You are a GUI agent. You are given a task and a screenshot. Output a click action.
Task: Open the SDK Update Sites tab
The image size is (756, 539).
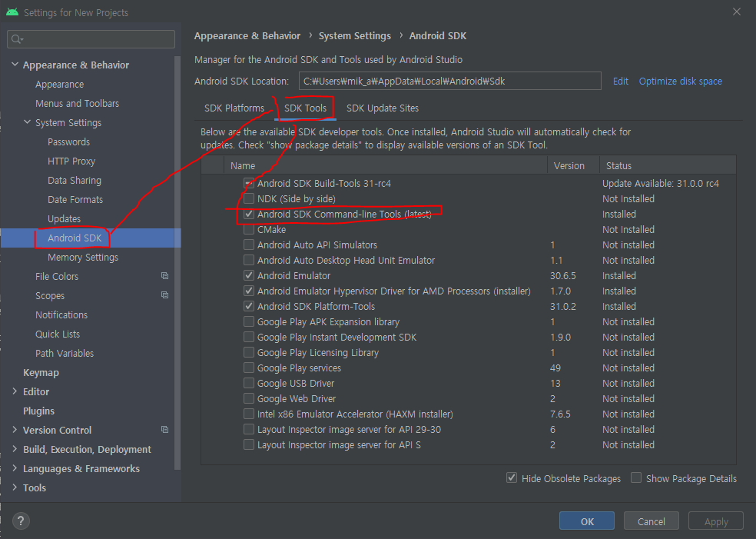[383, 108]
